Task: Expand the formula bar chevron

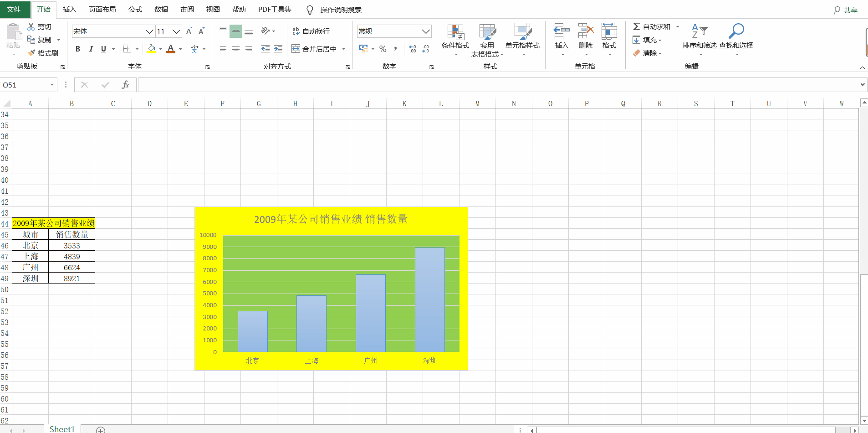Action: pyautogui.click(x=863, y=85)
